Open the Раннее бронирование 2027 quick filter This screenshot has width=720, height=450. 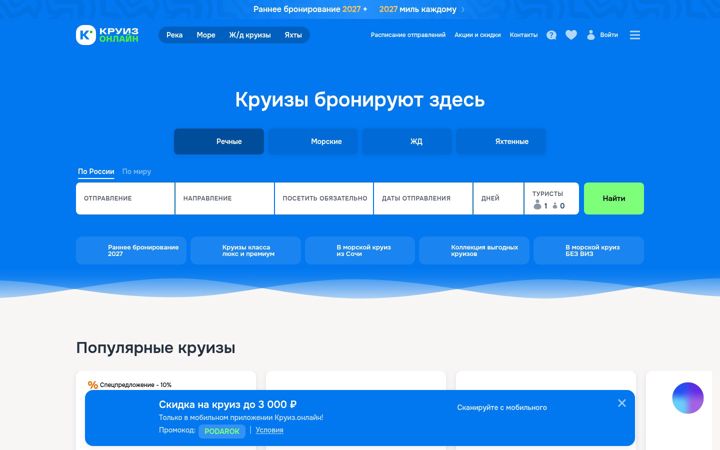pos(131,250)
